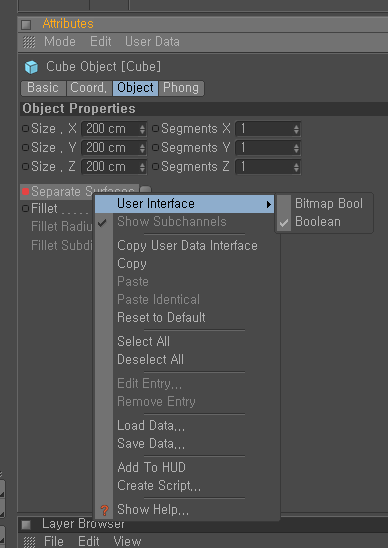The width and height of the screenshot is (388, 548).
Task: Toggle red Separate Surfaces keyframe dot
Action: (26, 192)
